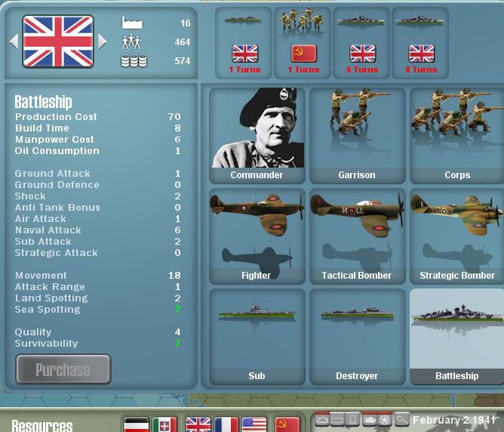
Task: Select the German flag in bottom bar
Action: (x=136, y=424)
